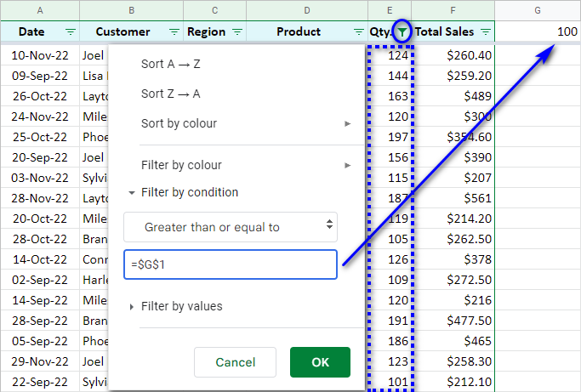This screenshot has width=581, height=392.
Task: Select the date cell 24-Nov-22
Action: (x=40, y=116)
